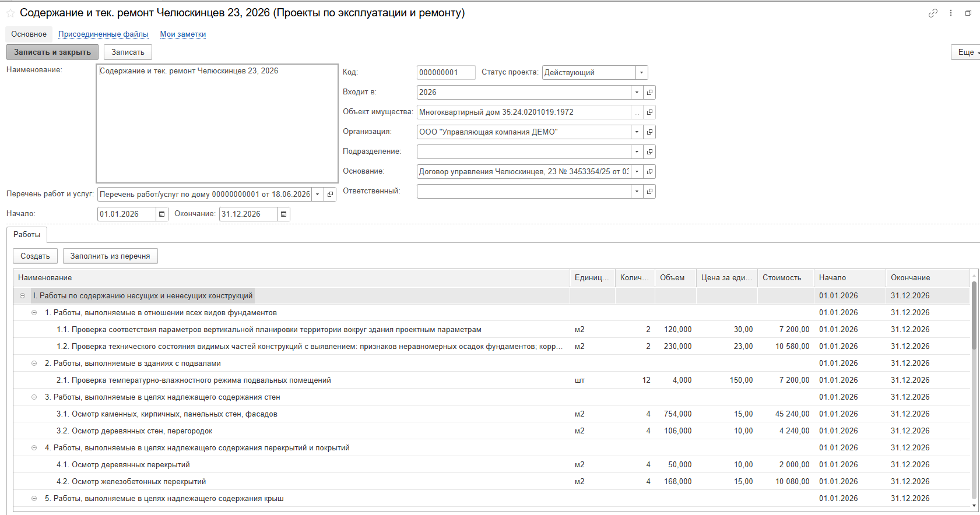980x515 pixels.
Task: Switch to the 'Основное' tab
Action: coord(29,34)
